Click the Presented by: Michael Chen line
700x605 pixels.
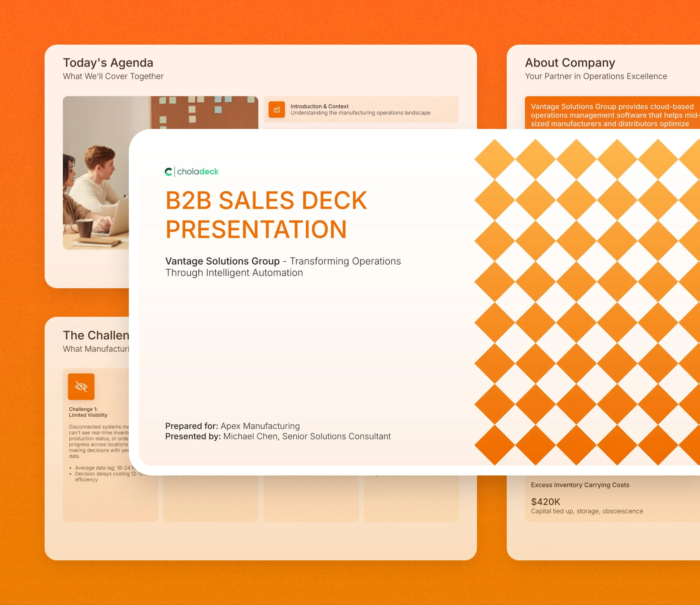[278, 436]
